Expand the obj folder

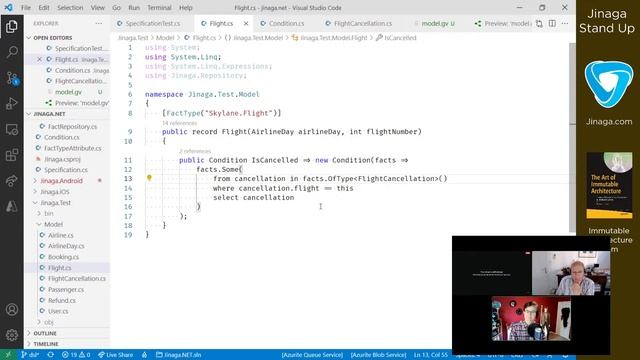click(x=49, y=322)
